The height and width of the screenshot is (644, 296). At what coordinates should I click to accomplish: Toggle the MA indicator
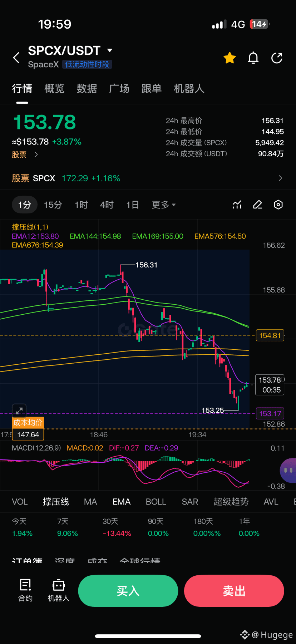click(x=90, y=502)
